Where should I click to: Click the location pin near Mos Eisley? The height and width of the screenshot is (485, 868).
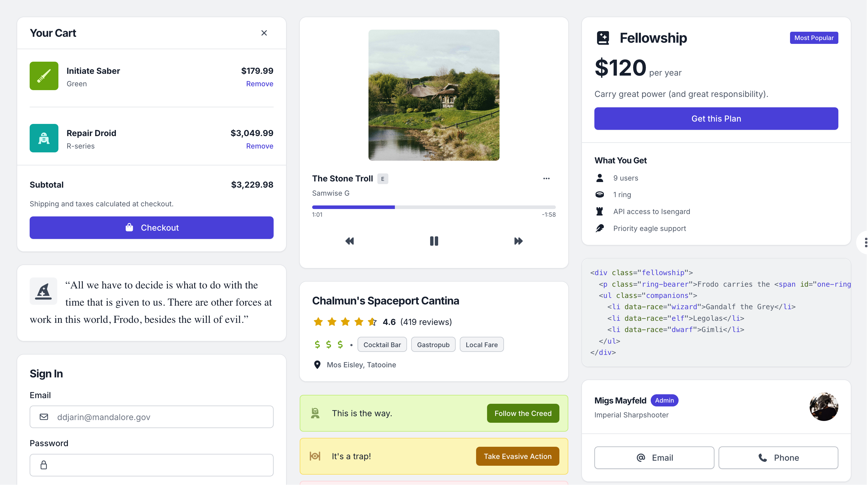(x=317, y=365)
